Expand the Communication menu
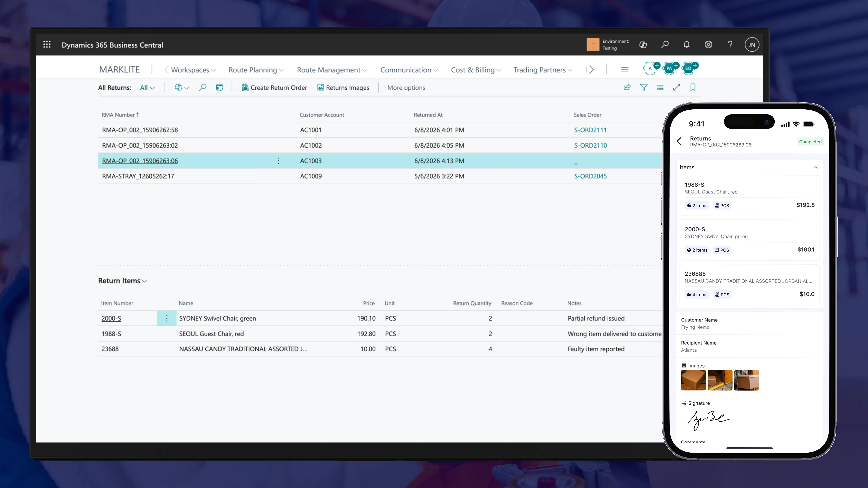 [x=409, y=70]
